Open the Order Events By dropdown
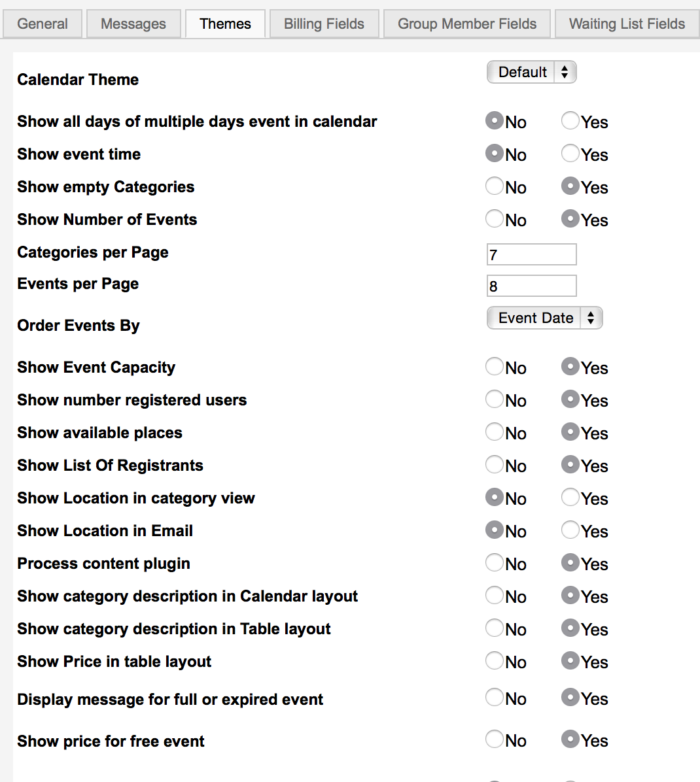Image resolution: width=700 pixels, height=782 pixels. pyautogui.click(x=544, y=318)
